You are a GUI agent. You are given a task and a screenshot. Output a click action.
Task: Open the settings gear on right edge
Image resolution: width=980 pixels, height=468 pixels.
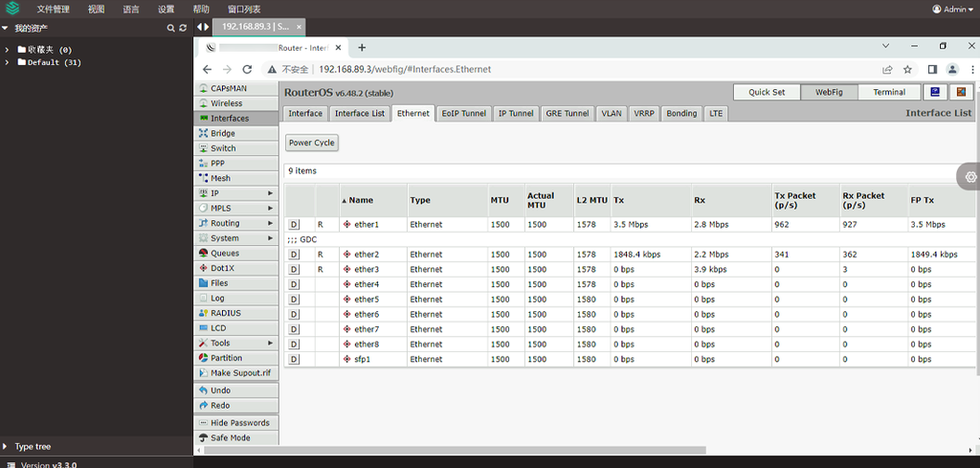coord(970,177)
